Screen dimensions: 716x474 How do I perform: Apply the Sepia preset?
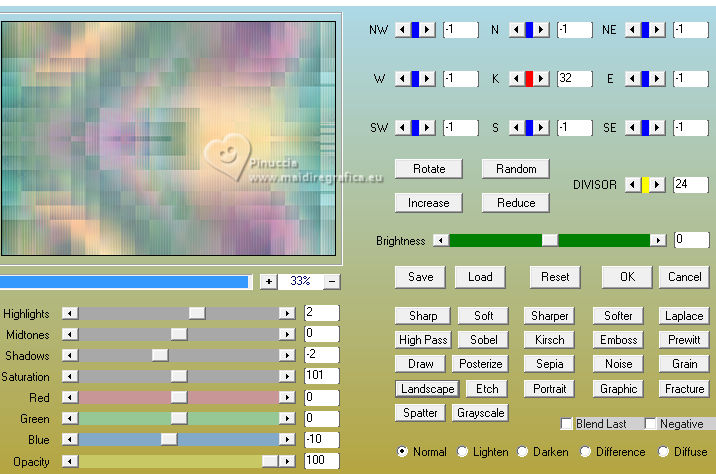click(x=549, y=364)
